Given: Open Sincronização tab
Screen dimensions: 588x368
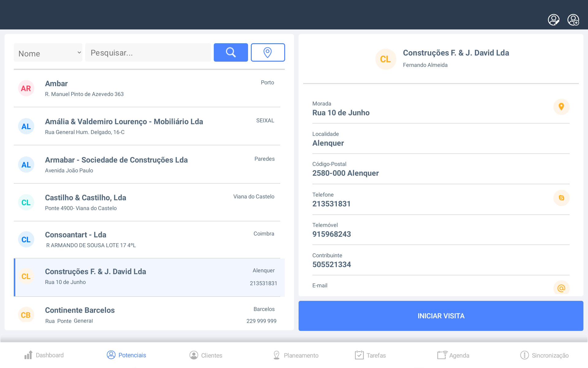Looking at the screenshot, I should point(544,355).
